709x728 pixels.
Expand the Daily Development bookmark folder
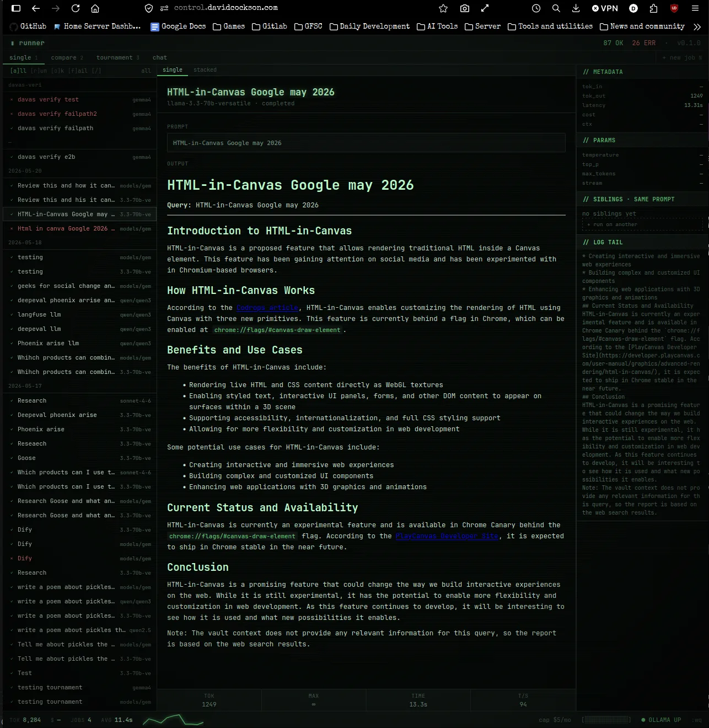coord(369,26)
